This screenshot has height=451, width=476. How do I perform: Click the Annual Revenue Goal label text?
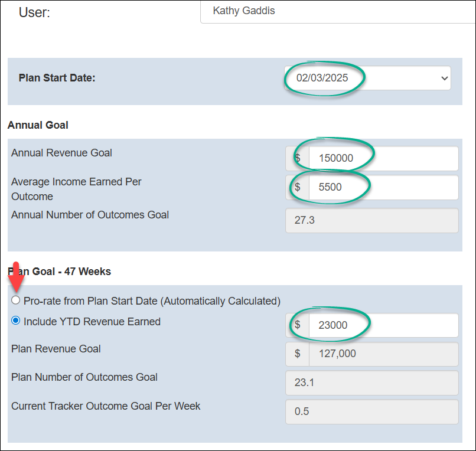61,153
